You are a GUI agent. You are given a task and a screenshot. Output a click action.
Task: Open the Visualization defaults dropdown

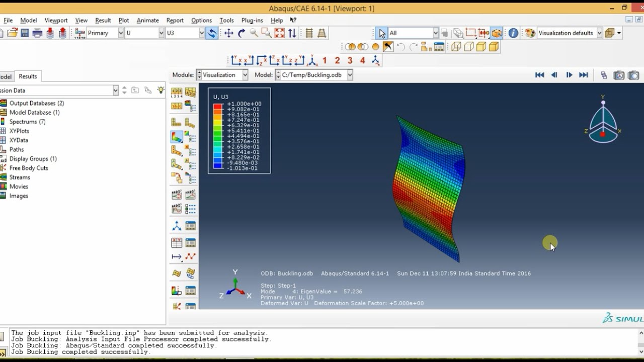tap(570, 33)
